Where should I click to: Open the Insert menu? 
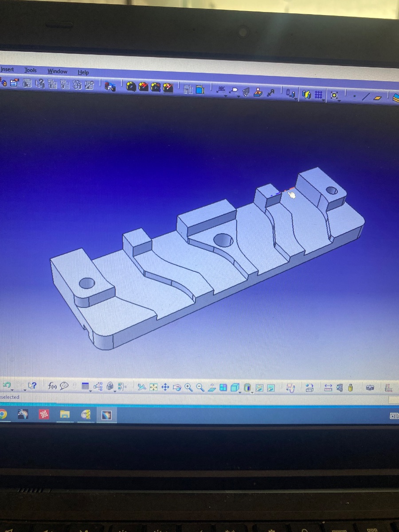(x=7, y=70)
